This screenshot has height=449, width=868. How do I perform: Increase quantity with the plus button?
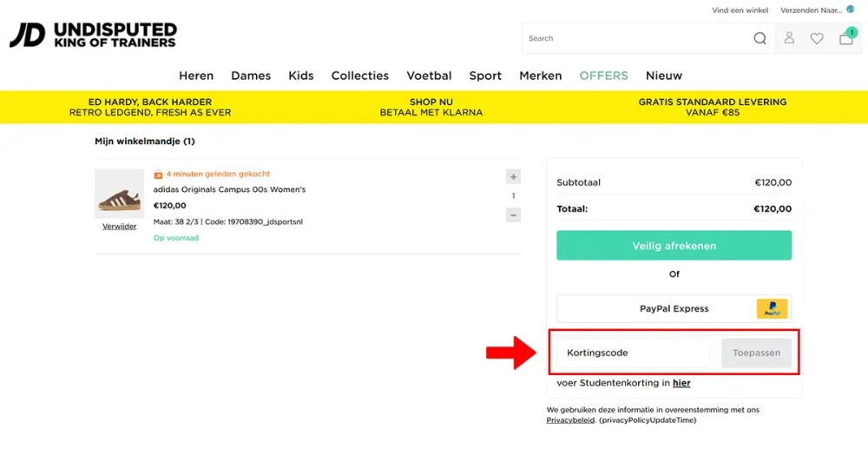(513, 177)
